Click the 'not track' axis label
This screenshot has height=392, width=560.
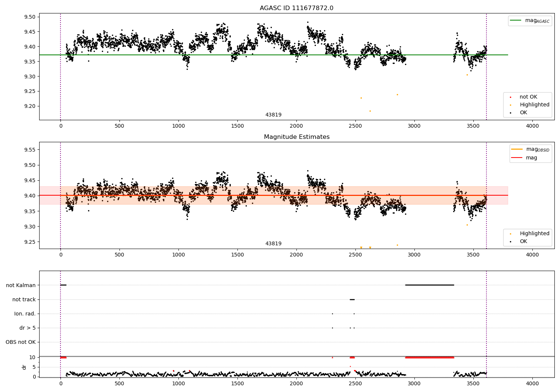[24, 299]
